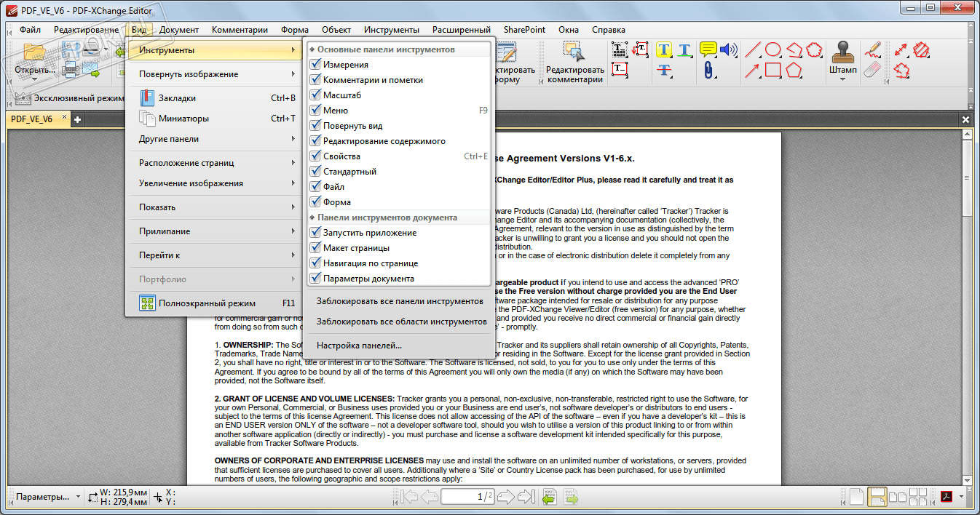Viewport: 980px width, 515px height.
Task: Expand the Увеличение изображения submenu
Action: point(214,183)
